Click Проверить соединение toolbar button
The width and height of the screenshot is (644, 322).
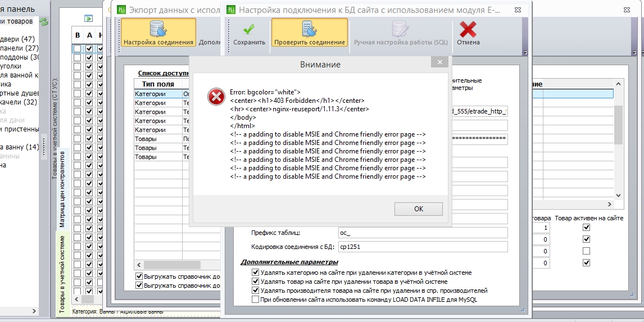tap(309, 33)
